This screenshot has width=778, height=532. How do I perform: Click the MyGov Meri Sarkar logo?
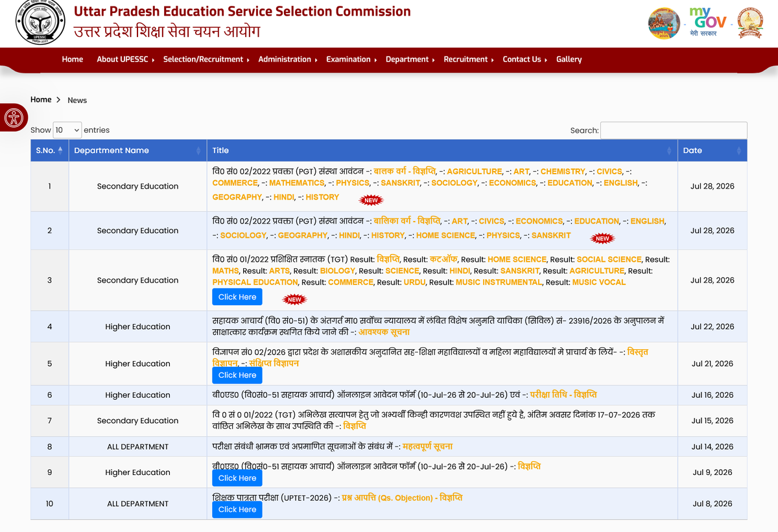[x=707, y=23]
